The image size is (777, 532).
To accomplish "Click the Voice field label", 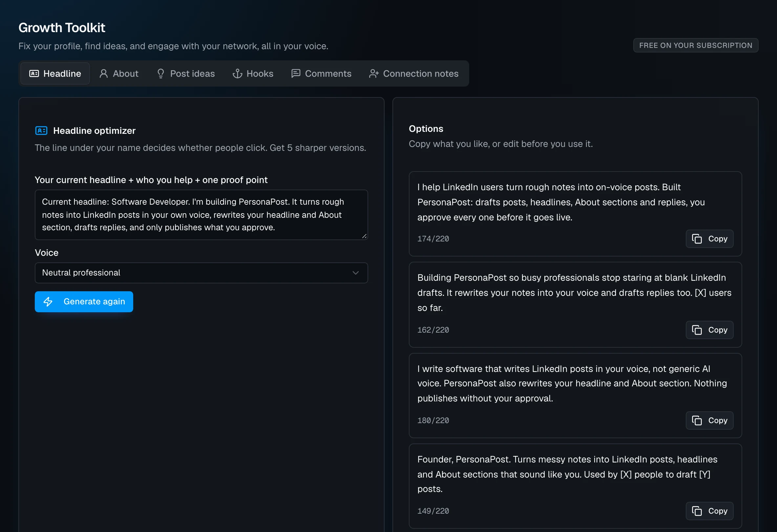I will click(x=47, y=253).
